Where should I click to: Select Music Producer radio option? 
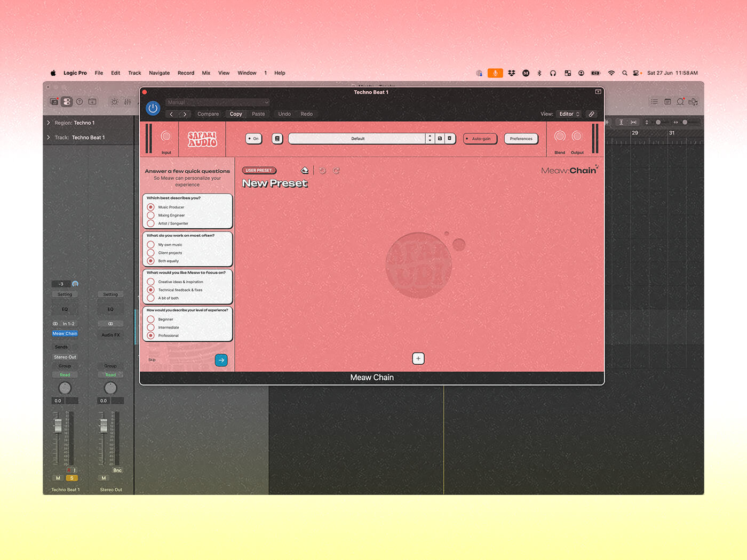(151, 207)
